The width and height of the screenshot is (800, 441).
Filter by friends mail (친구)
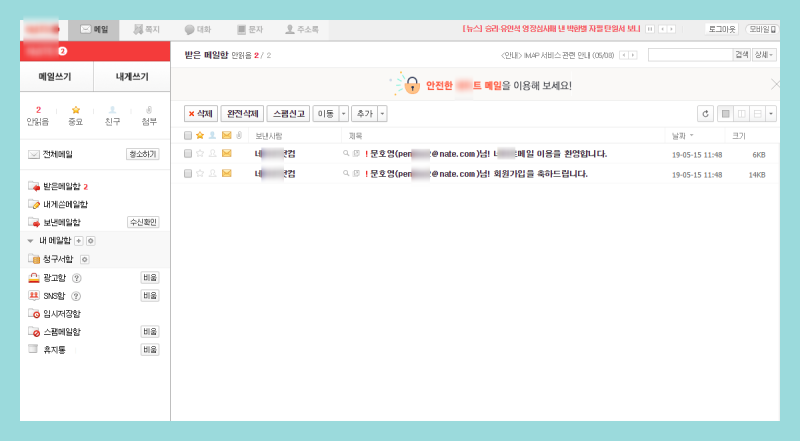coord(112,116)
